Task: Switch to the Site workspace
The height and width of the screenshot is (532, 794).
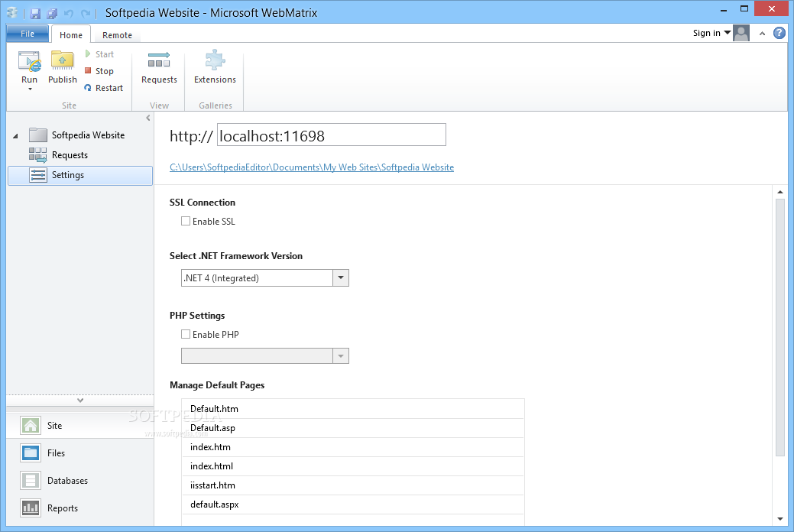Action: point(80,426)
